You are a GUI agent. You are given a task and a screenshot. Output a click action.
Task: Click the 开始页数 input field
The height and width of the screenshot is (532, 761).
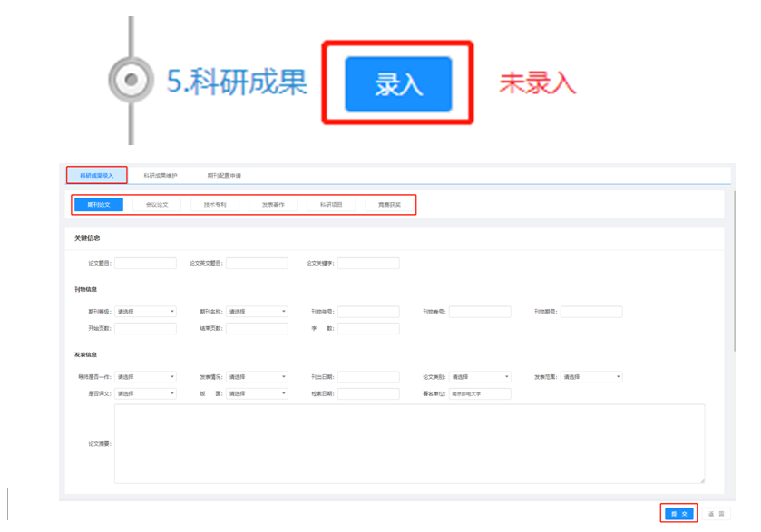146,328
